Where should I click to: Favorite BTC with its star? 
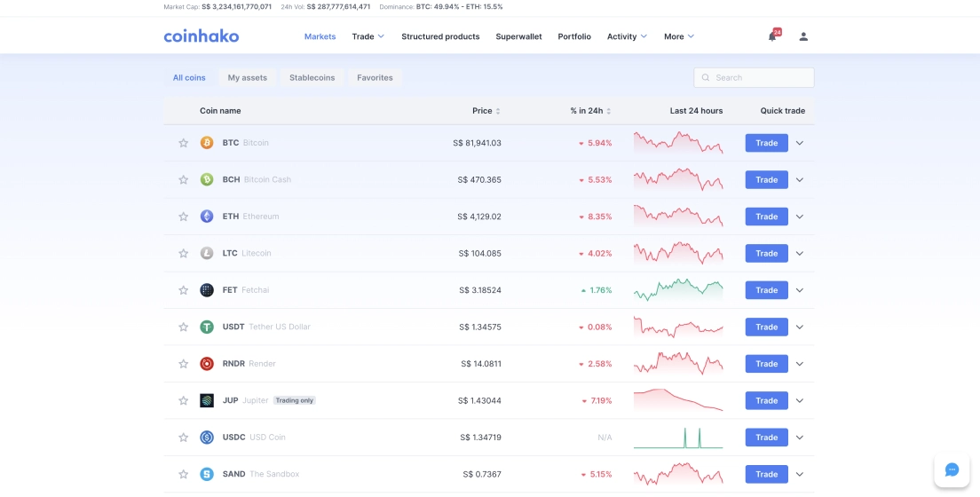pos(183,143)
